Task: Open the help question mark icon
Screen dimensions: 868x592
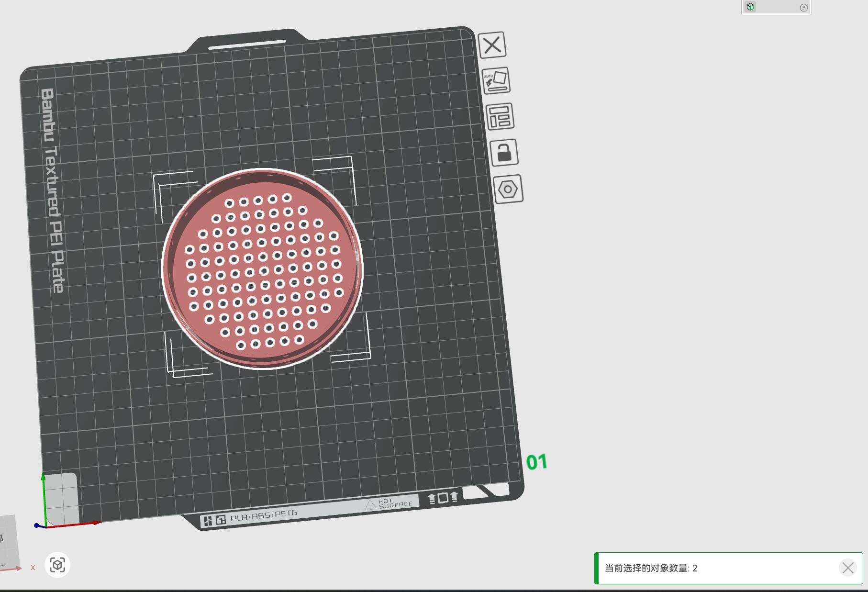Action: tap(804, 7)
